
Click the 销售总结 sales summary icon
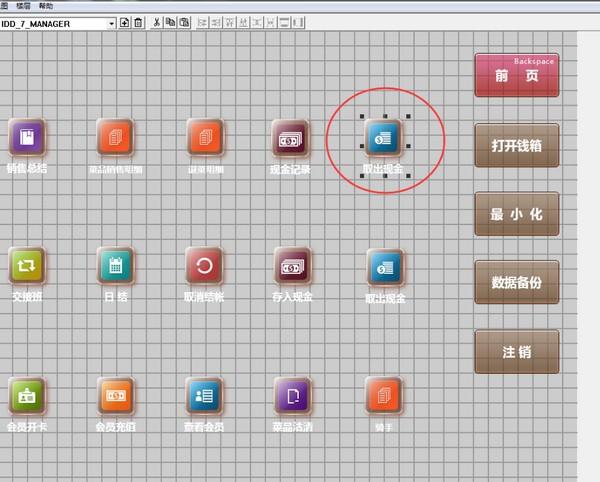[x=27, y=137]
